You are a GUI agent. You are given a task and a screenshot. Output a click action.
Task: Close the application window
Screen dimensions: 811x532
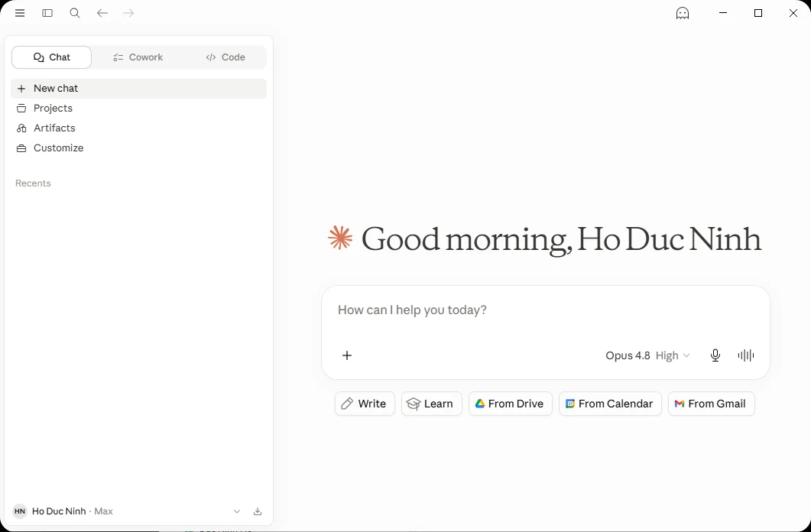coord(793,13)
